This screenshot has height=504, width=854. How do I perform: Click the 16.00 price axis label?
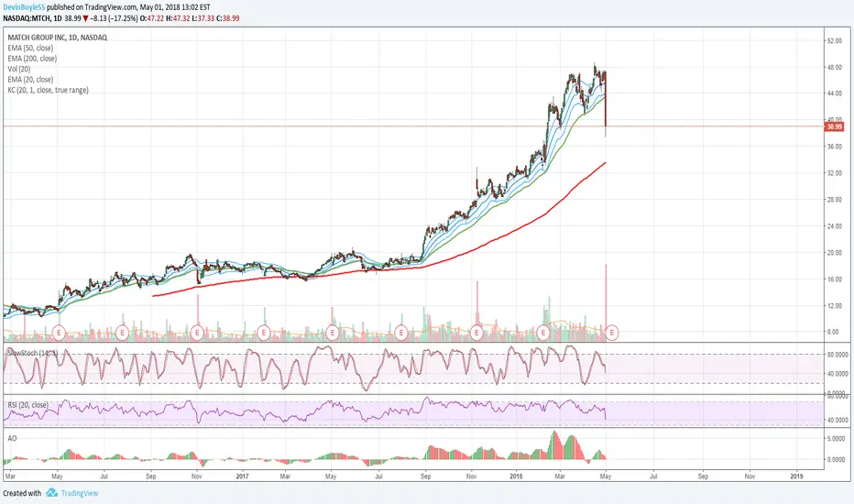[x=835, y=279]
